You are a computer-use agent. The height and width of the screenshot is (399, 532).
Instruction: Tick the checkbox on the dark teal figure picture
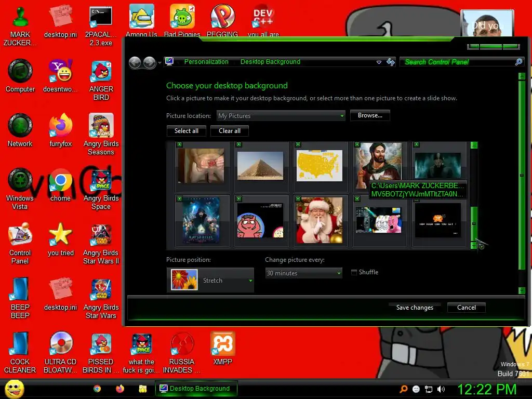[x=416, y=144]
